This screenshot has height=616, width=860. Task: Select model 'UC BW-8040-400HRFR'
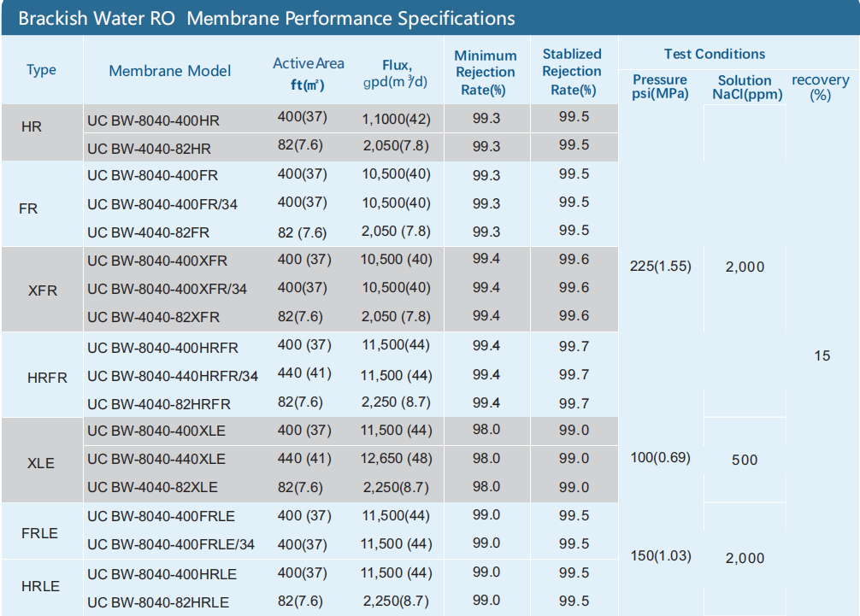point(162,349)
